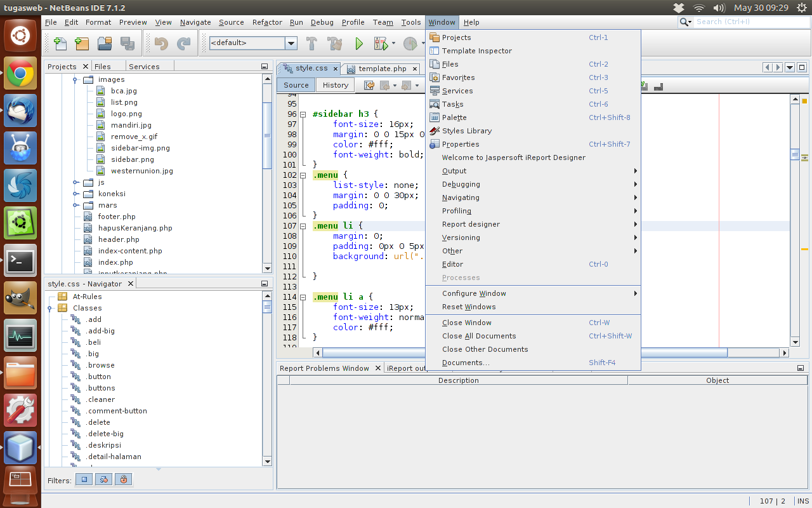This screenshot has height=508, width=812.
Task: Run the project with the green play icon
Action: pos(358,43)
